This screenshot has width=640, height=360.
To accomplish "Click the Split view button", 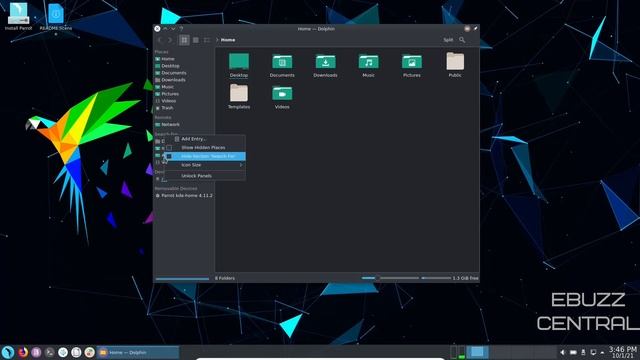I will [x=448, y=40].
